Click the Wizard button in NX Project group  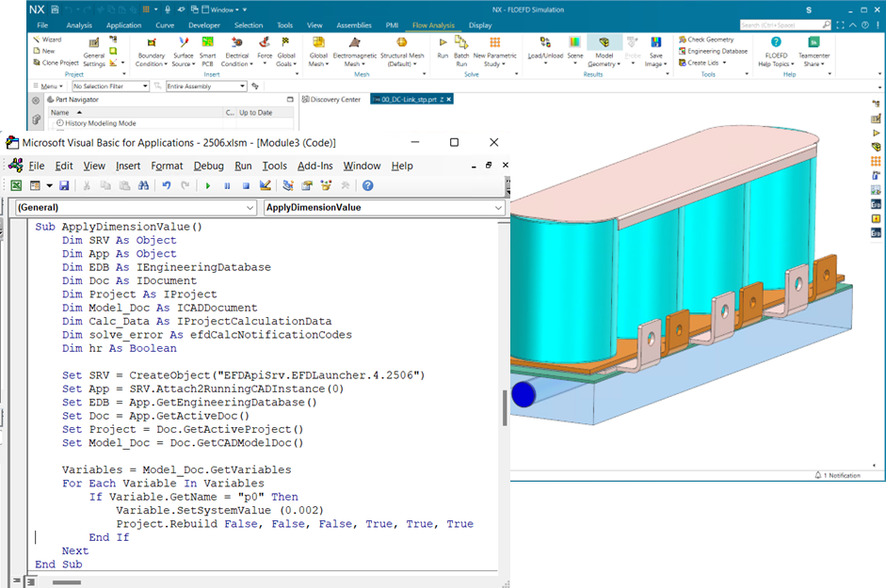pyautogui.click(x=47, y=40)
